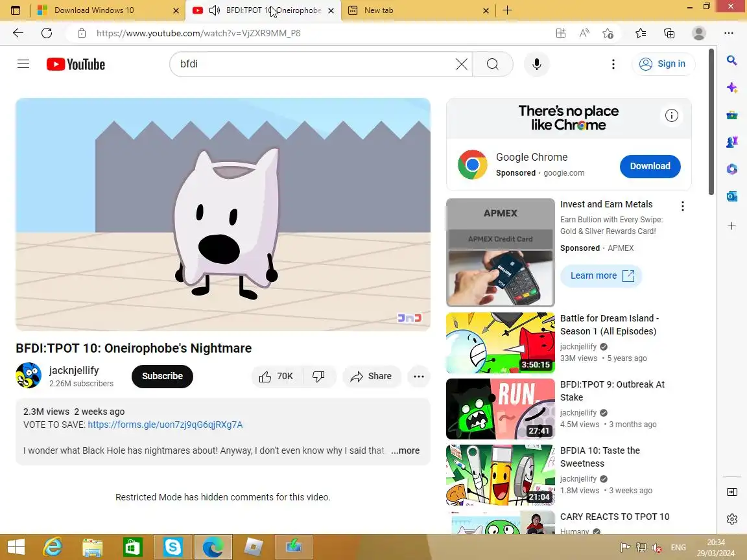Close the New tab tab
The width and height of the screenshot is (747, 560).
pyautogui.click(x=486, y=10)
